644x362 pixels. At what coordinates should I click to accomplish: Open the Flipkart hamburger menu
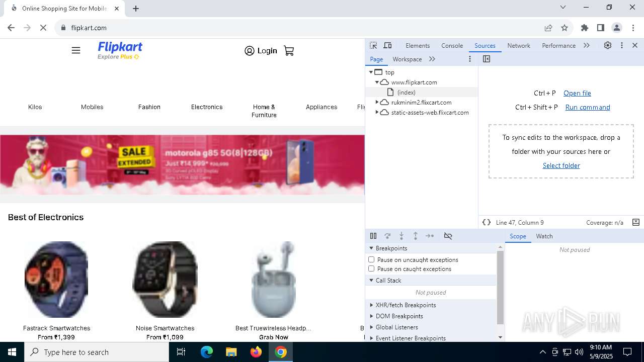pyautogui.click(x=76, y=50)
